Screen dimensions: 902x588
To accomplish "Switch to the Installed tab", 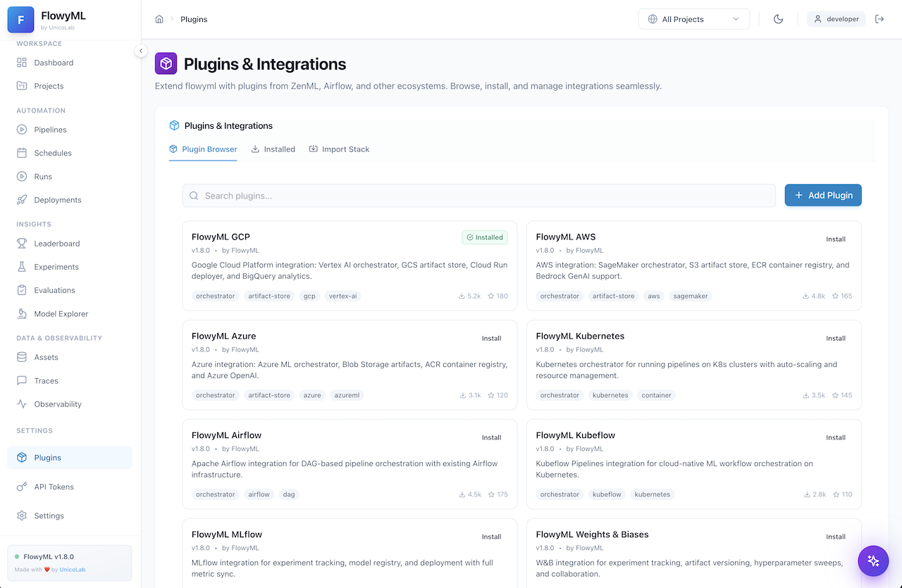I will point(273,149).
